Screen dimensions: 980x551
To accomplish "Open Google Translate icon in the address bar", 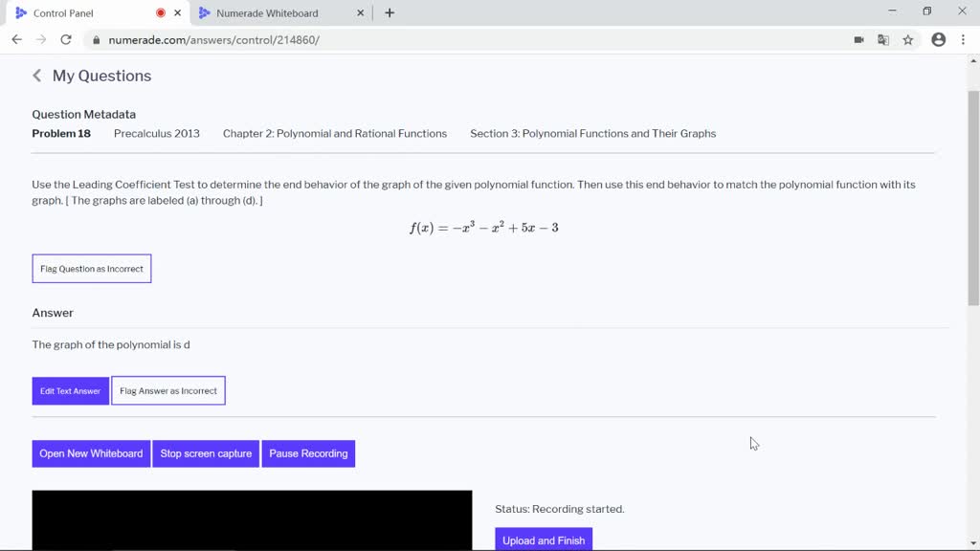I will click(882, 39).
